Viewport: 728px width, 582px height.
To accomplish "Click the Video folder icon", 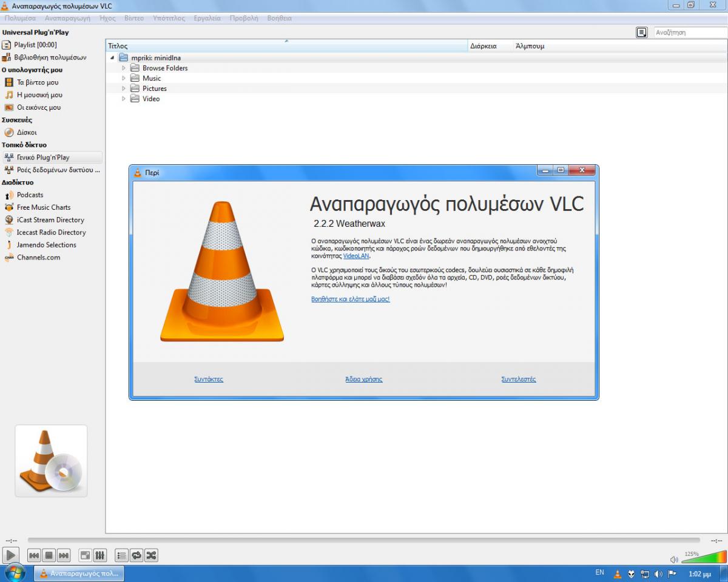I will click(x=135, y=99).
